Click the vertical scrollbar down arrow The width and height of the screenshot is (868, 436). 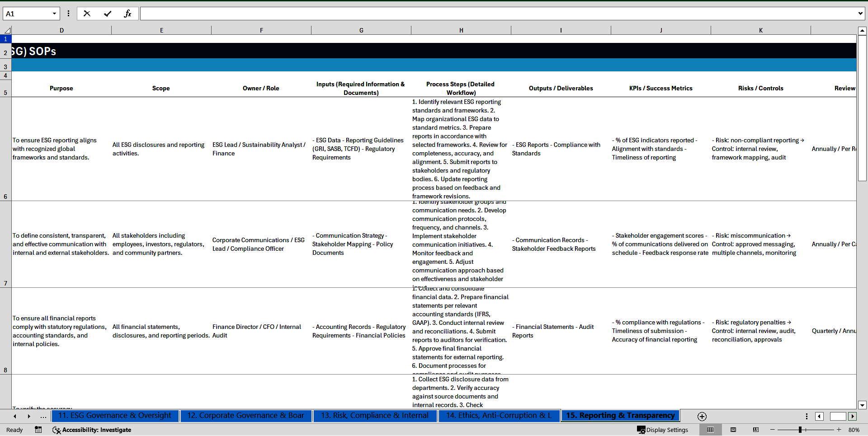(x=862, y=405)
